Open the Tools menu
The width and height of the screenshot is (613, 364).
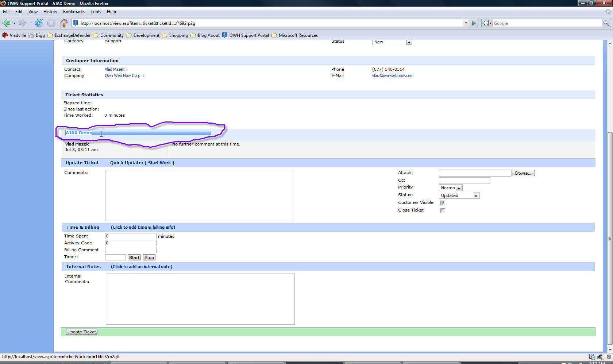(96, 12)
